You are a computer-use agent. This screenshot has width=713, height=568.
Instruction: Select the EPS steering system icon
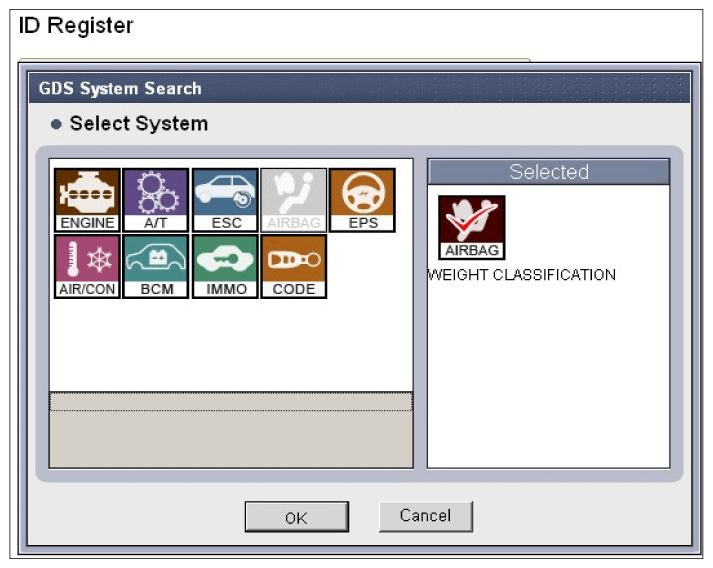[x=362, y=200]
